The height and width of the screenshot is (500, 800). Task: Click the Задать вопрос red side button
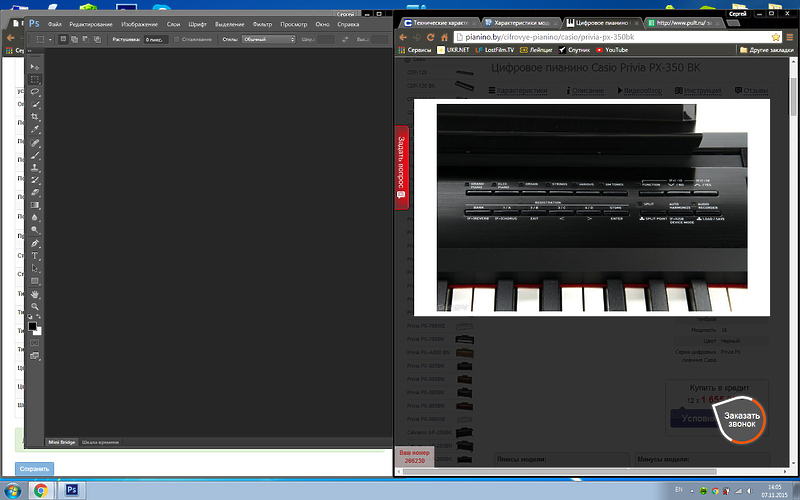coord(402,167)
